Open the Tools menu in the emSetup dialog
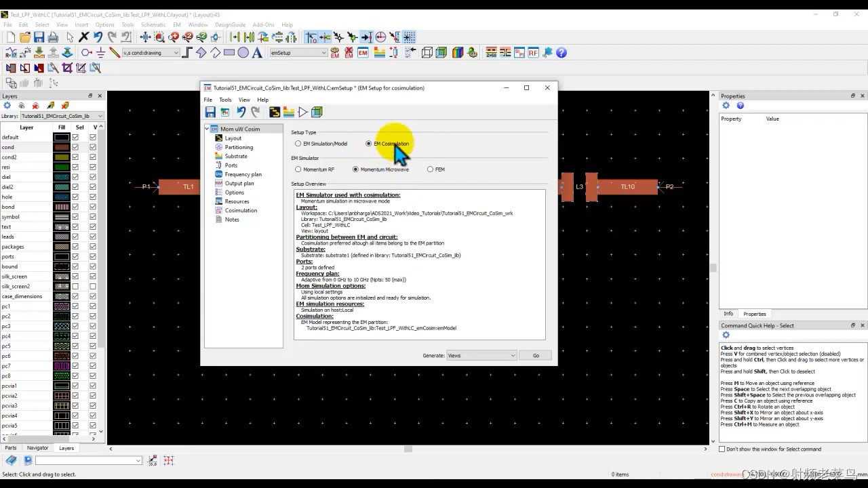The width and height of the screenshot is (868, 488). 225,100
